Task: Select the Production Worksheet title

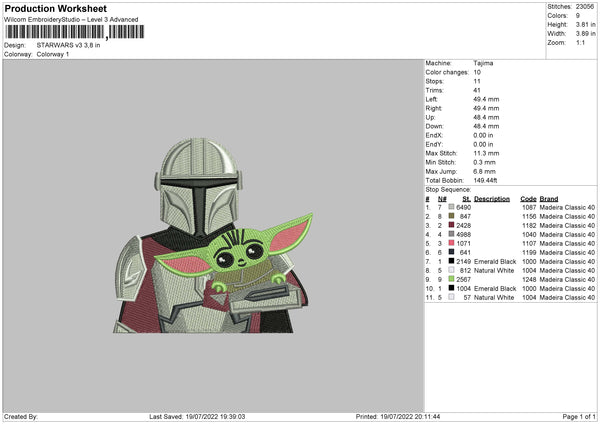Action: tap(55, 8)
